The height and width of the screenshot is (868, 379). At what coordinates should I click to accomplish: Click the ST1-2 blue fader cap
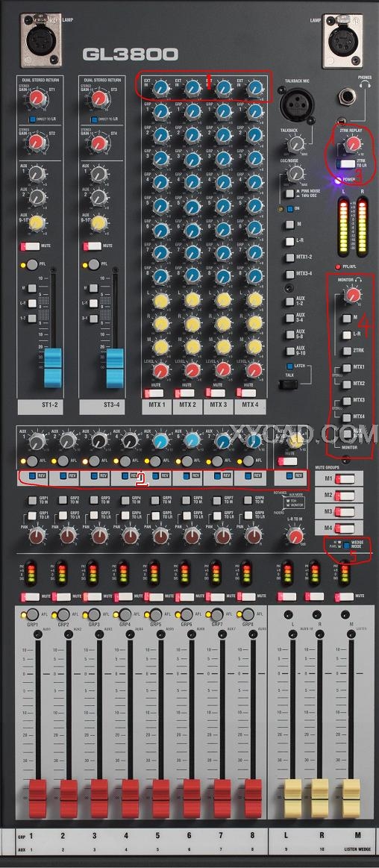pos(52,367)
